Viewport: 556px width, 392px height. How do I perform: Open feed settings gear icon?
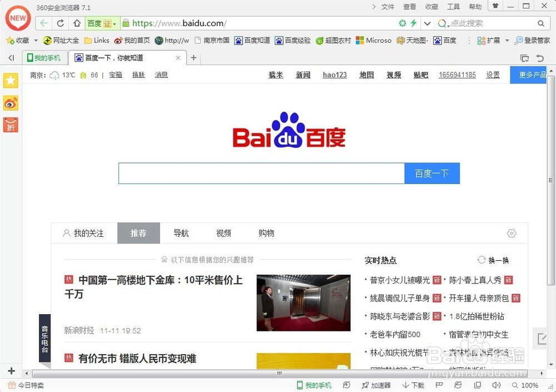pos(512,233)
